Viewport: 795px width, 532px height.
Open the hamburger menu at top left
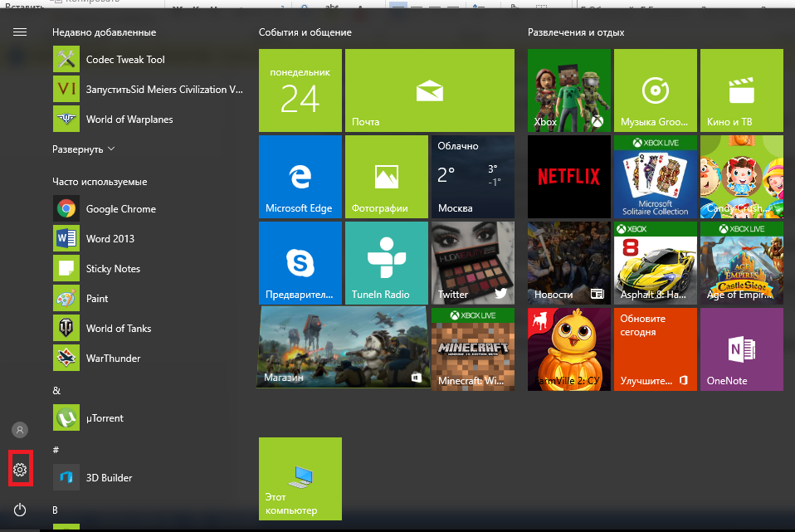pyautogui.click(x=20, y=32)
